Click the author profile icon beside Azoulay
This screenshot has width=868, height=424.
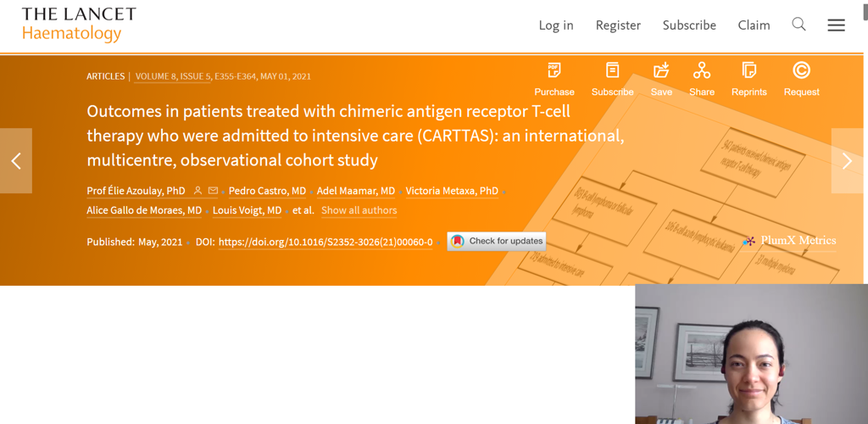(198, 191)
